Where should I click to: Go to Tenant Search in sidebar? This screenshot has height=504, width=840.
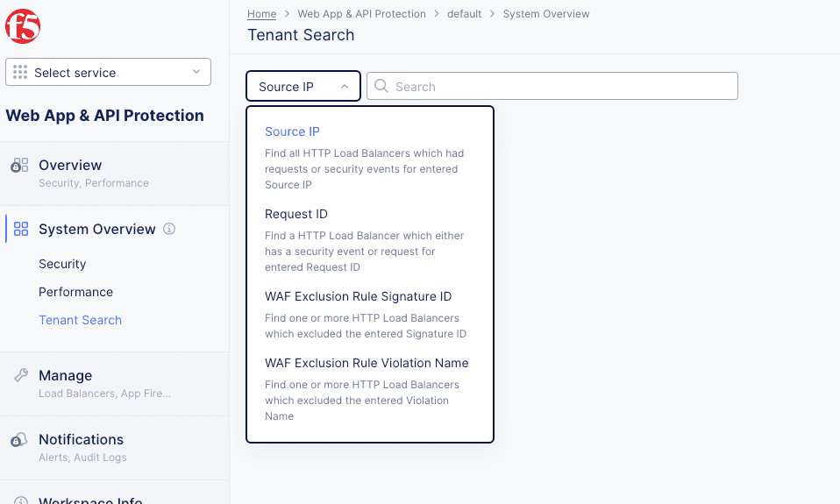tap(80, 320)
